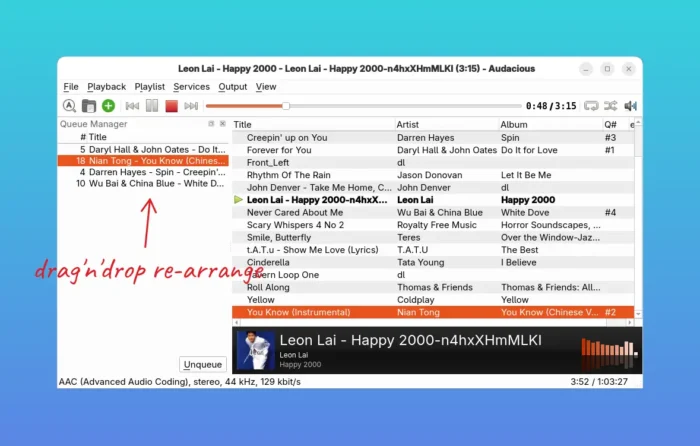Pause the current song
Screen dimensions: 700x446
pyautogui.click(x=152, y=106)
